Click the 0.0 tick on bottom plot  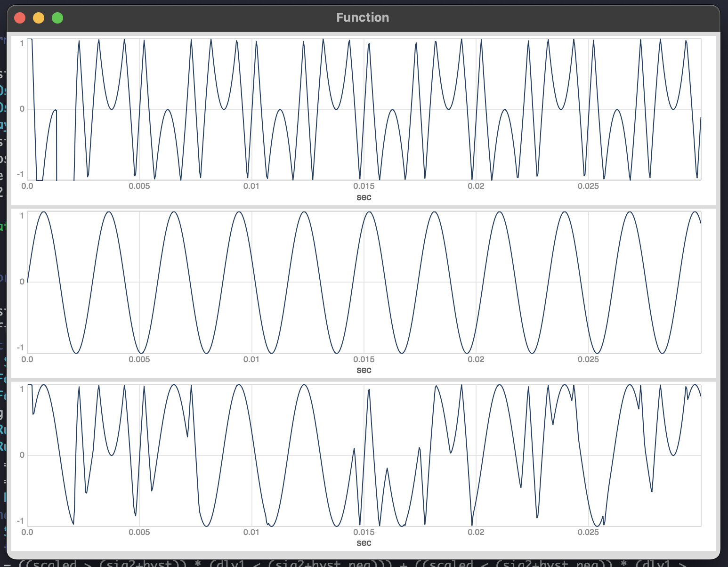tap(27, 532)
